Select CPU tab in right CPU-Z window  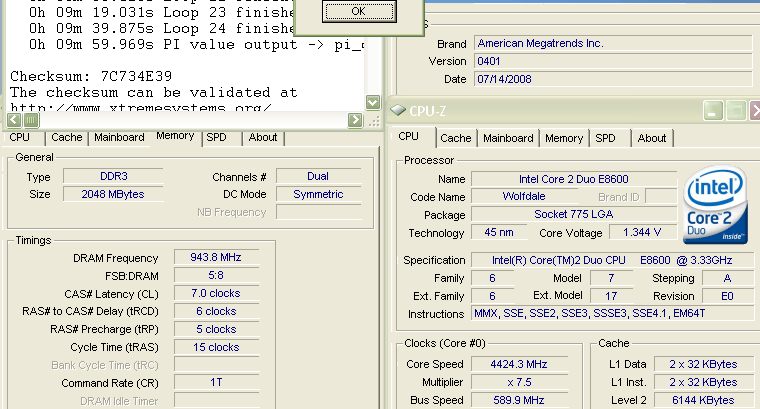coord(409,137)
